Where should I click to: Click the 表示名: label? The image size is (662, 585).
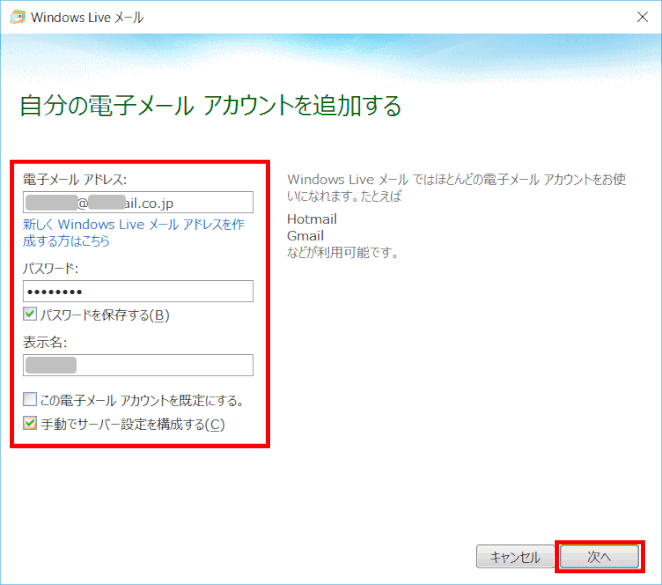tap(45, 342)
